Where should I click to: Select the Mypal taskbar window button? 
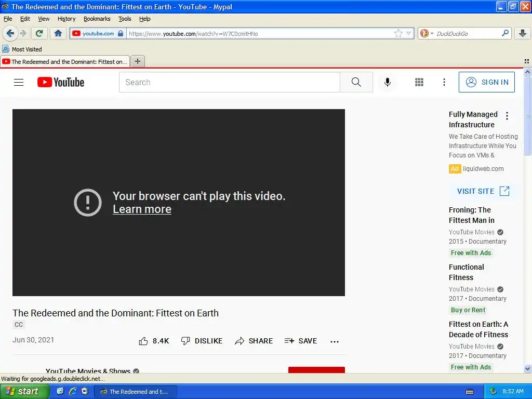click(x=135, y=392)
